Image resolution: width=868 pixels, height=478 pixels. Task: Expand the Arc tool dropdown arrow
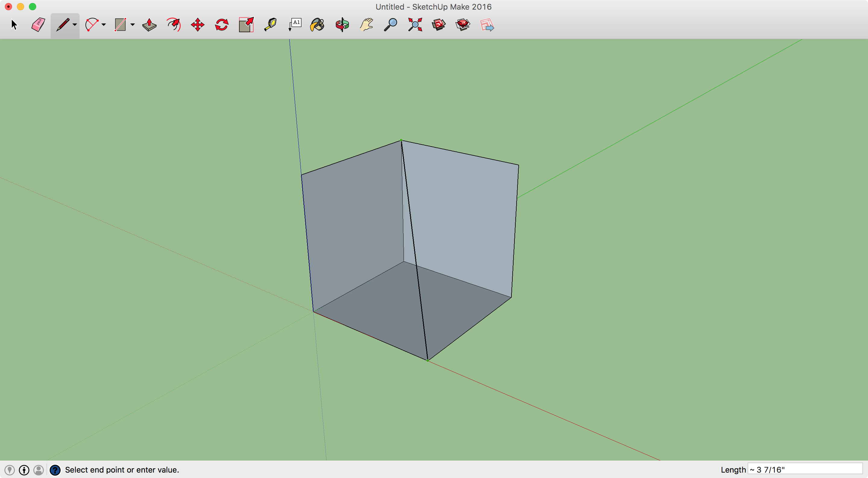pos(103,25)
